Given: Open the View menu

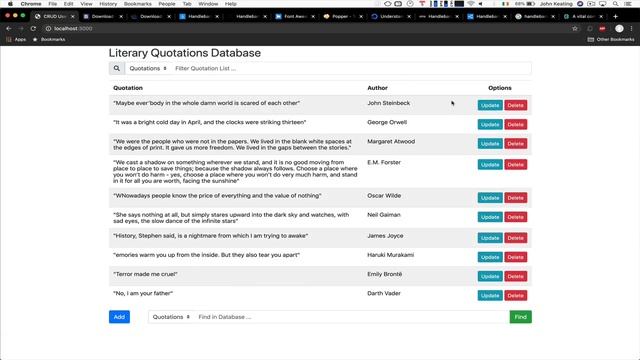Looking at the screenshot, I should (86, 4).
